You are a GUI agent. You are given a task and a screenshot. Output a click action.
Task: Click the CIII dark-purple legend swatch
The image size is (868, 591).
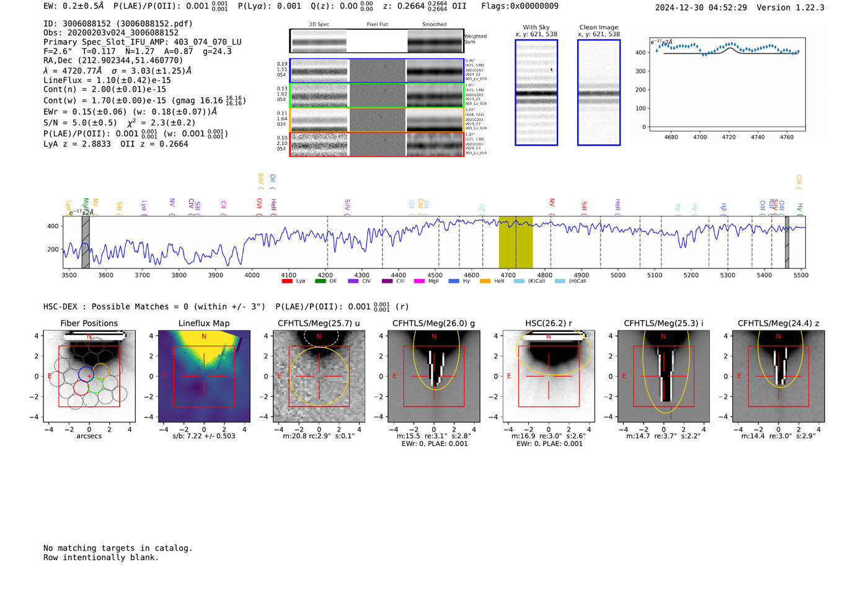(x=387, y=282)
